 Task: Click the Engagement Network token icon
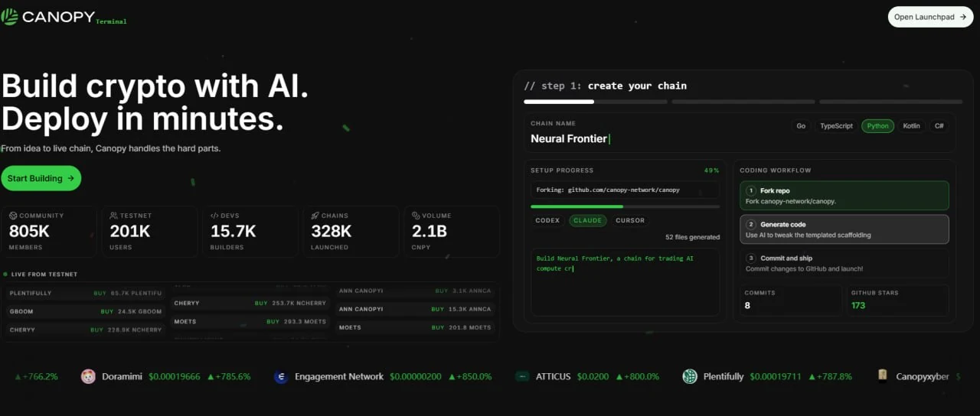click(281, 376)
